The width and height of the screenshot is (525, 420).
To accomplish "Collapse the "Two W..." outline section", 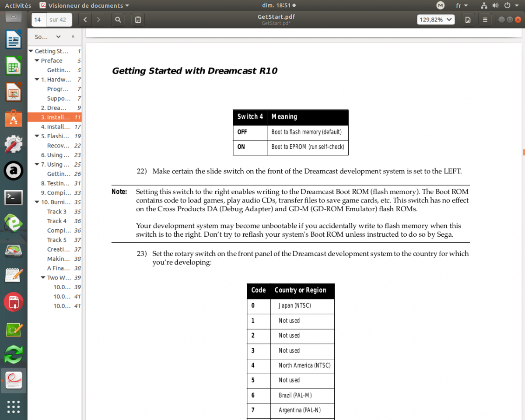I will pyautogui.click(x=43, y=278).
